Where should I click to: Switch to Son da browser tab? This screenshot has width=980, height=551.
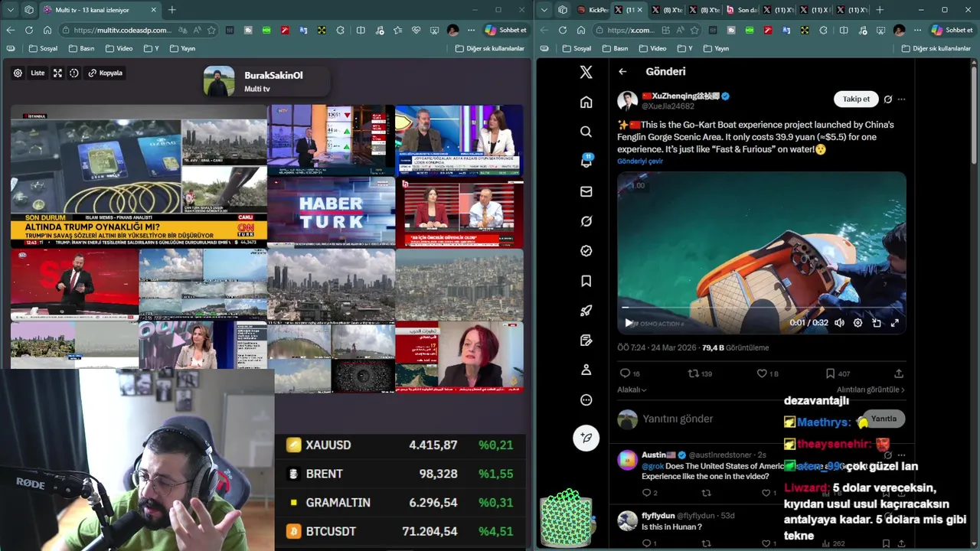[742, 10]
